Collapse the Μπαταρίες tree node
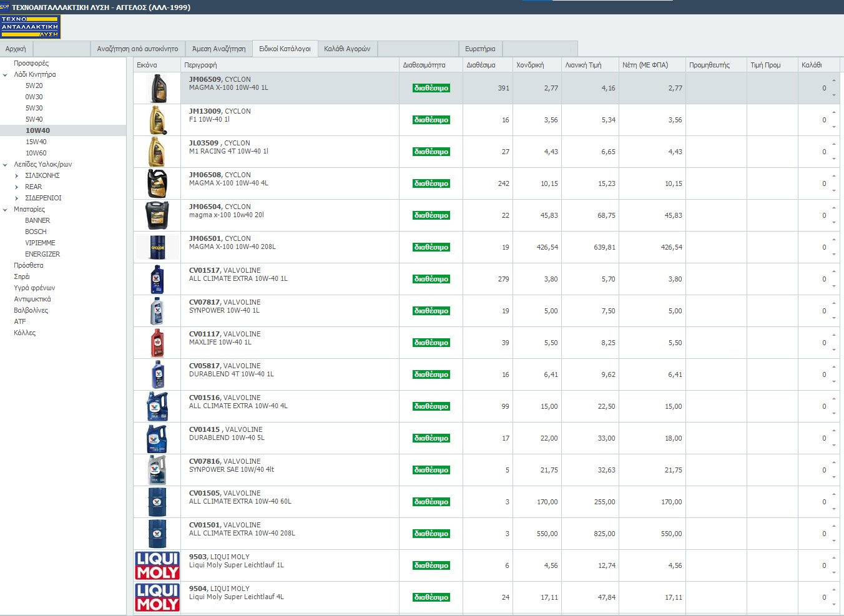Image resolution: width=844 pixels, height=616 pixels. (6, 210)
